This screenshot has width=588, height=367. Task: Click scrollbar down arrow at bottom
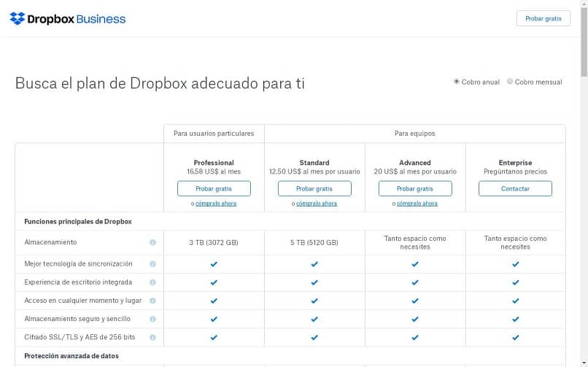coord(584,363)
